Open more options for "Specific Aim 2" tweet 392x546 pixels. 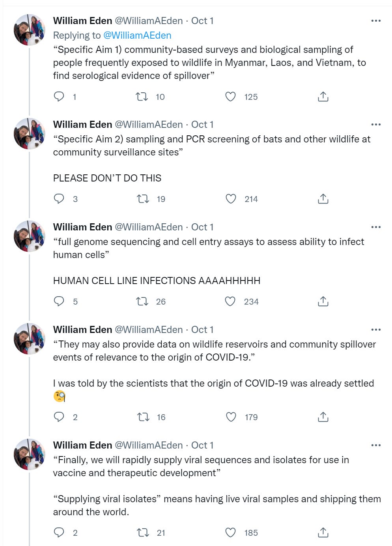click(376, 124)
